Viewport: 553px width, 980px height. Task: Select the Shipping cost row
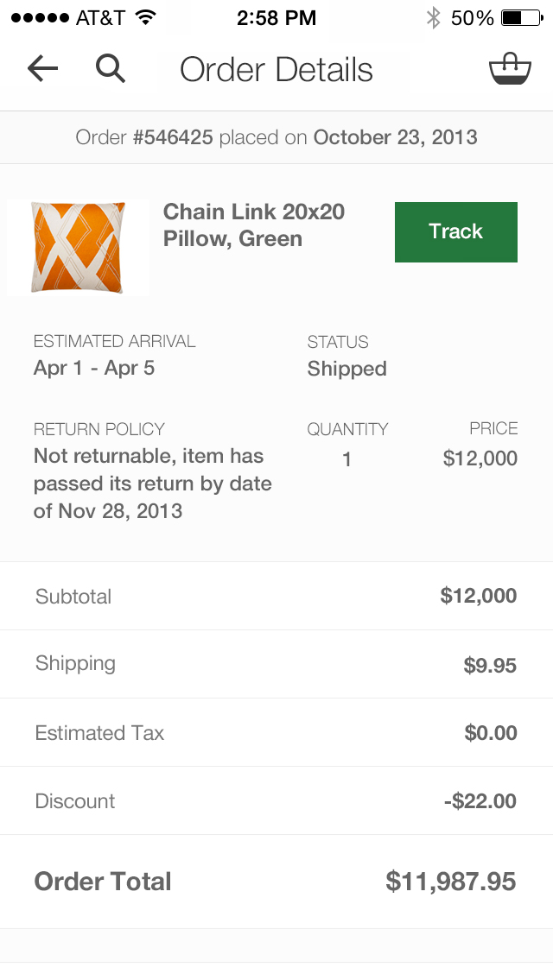point(276,664)
